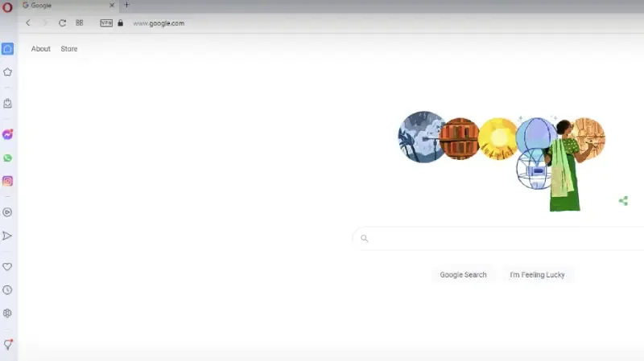Open a new tab with plus button
The height and width of the screenshot is (361, 644).
[x=126, y=5]
